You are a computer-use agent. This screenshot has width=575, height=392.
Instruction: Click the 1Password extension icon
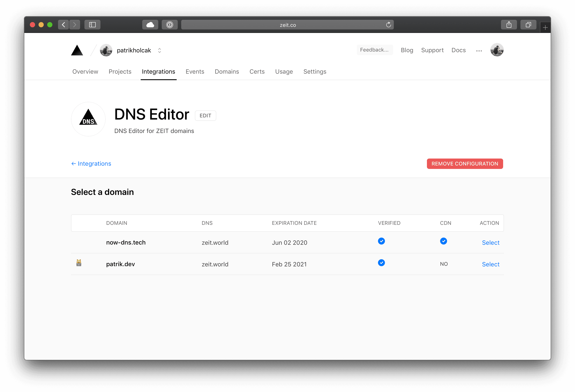coord(170,25)
